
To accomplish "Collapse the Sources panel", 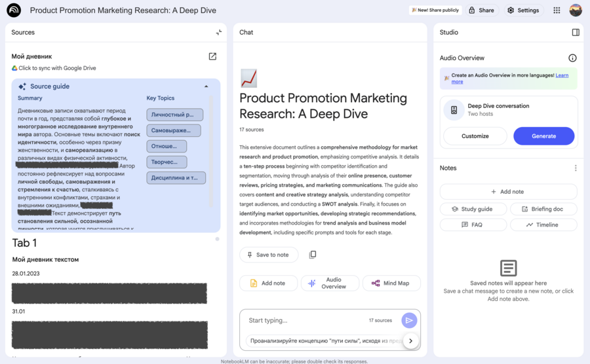I will (x=218, y=32).
